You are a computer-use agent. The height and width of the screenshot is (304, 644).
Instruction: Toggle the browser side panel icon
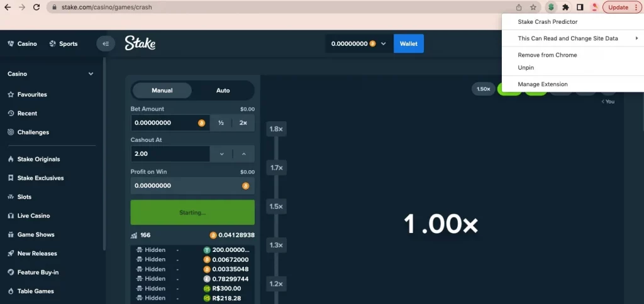[x=580, y=8]
